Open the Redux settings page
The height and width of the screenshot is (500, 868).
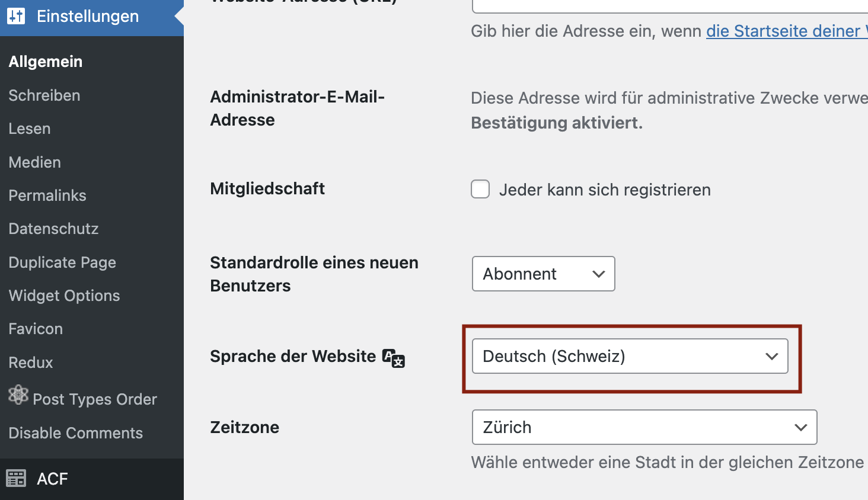(x=31, y=363)
